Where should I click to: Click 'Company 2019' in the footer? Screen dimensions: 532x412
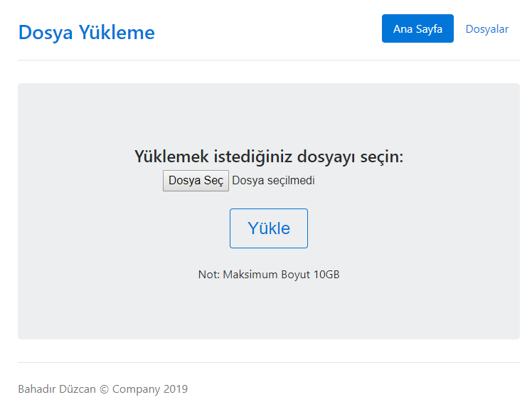[x=150, y=389]
